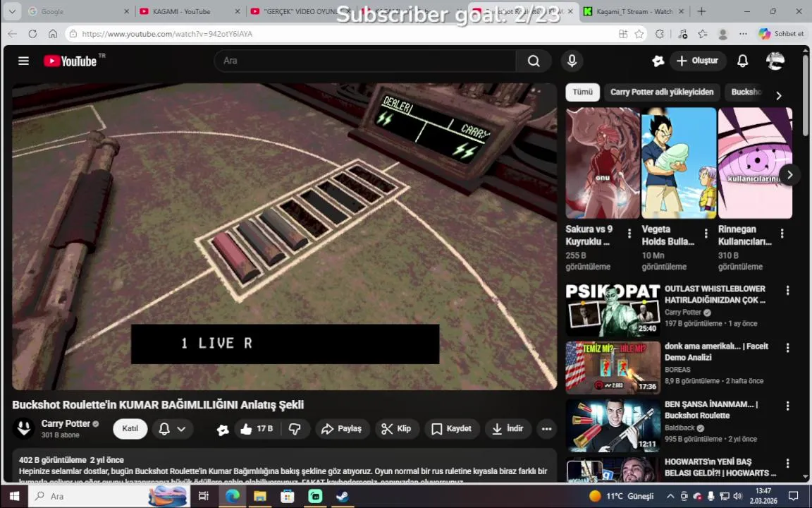
Task: Open options for Faceit Demo Analizi video
Action: click(x=787, y=348)
